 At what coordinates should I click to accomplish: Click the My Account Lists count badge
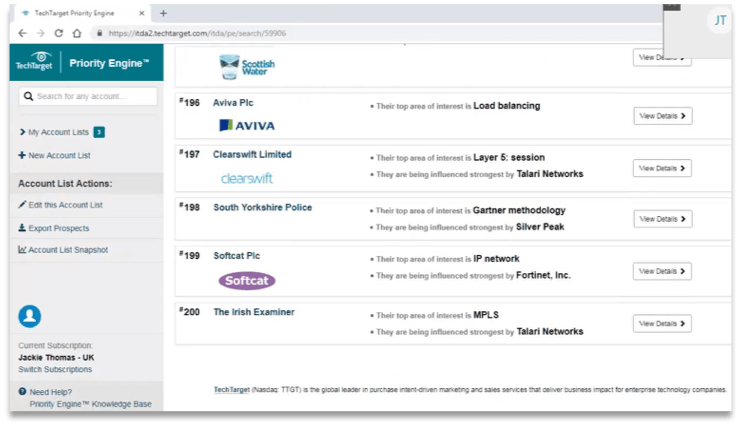pos(99,132)
